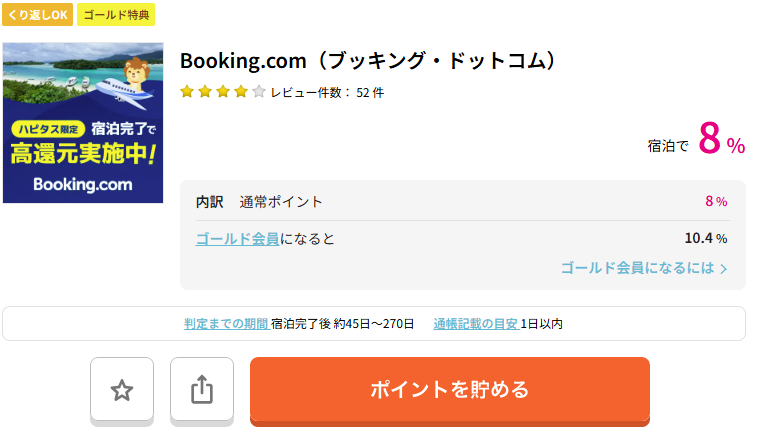Open the ゴールド会員 link in breakdown row
The image size is (761, 432).
click(x=237, y=239)
